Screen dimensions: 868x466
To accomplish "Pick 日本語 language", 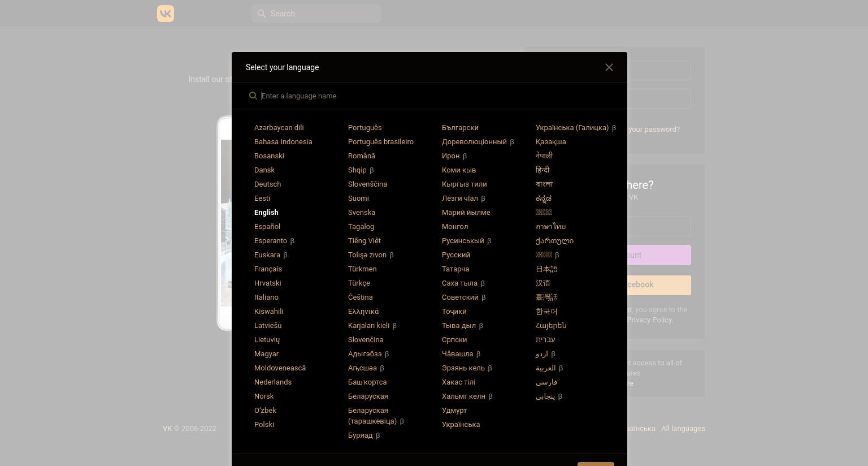I will tap(546, 269).
